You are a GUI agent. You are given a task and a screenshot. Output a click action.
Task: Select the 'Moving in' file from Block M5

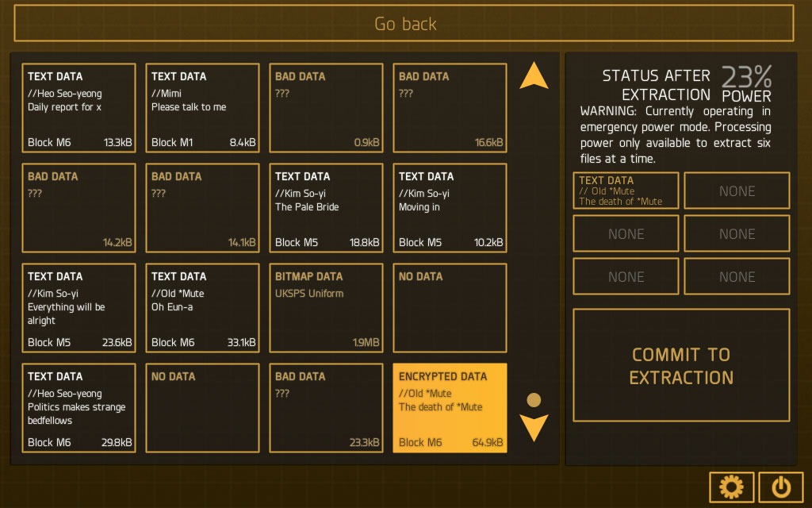tap(450, 207)
